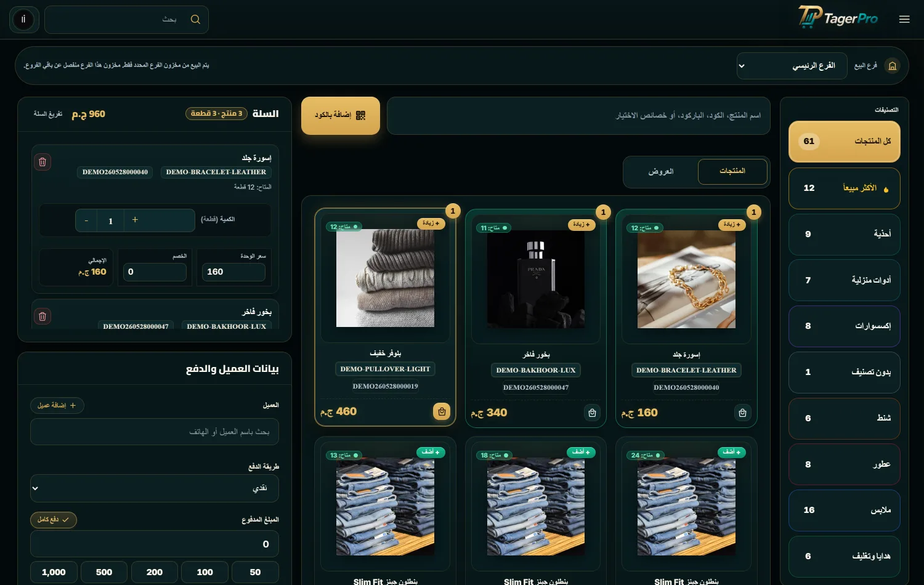Image resolution: width=924 pixels, height=585 pixels.
Task: Edit سعر الوحدة field showing 160
Action: pos(233,272)
